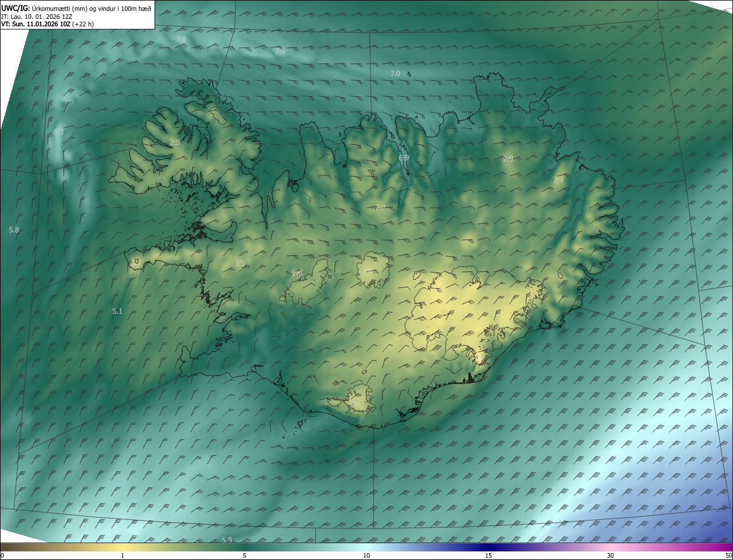Click the 7.0 precipitation value label
The height and width of the screenshot is (560, 733).
click(x=395, y=73)
